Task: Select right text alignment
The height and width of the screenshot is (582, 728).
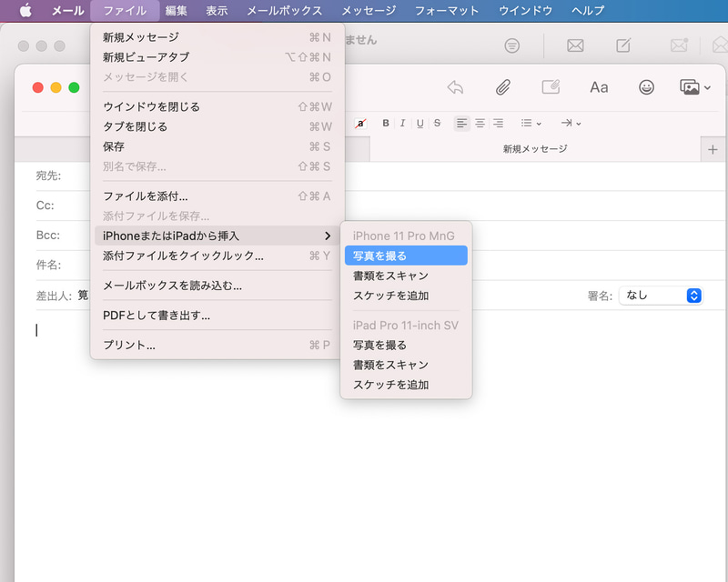Action: coord(498,123)
